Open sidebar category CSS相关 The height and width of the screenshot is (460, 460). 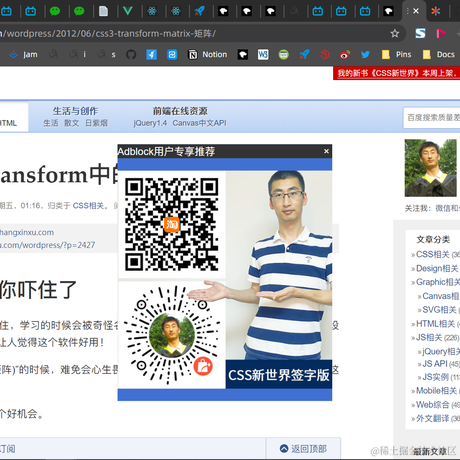[433, 254]
